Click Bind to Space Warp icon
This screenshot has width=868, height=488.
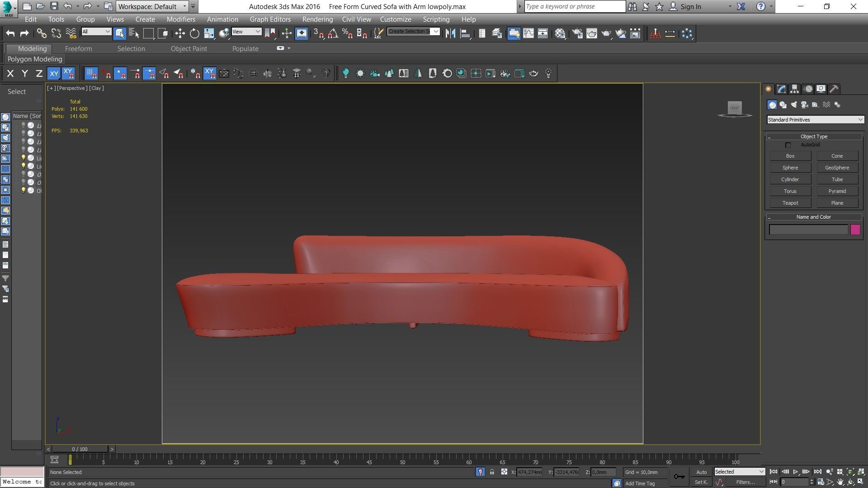click(x=71, y=33)
